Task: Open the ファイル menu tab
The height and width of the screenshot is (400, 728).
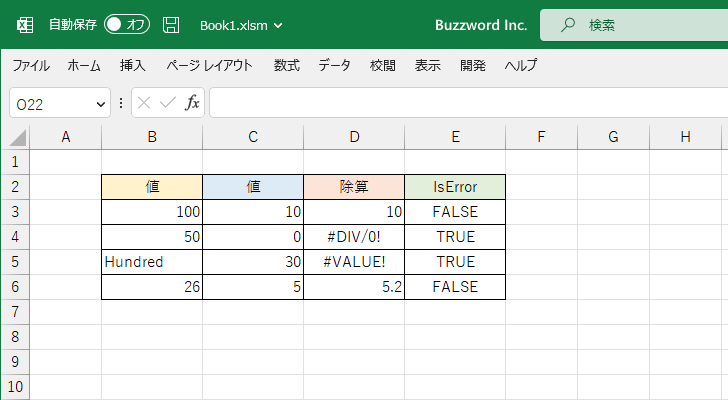Action: [30, 66]
